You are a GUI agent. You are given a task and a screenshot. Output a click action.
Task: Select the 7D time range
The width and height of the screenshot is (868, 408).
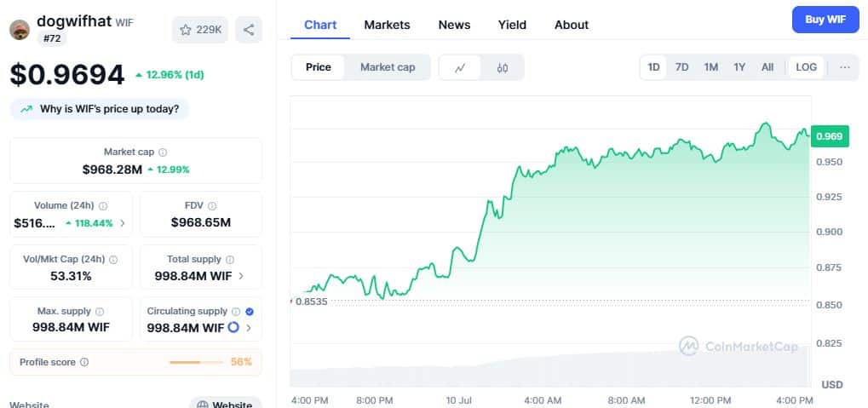coord(682,67)
